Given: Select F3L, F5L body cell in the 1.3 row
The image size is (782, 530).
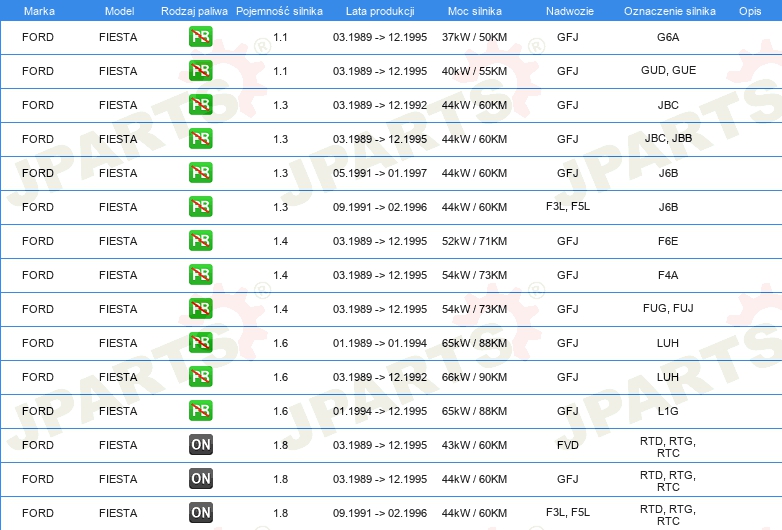Looking at the screenshot, I should pyautogui.click(x=568, y=206).
